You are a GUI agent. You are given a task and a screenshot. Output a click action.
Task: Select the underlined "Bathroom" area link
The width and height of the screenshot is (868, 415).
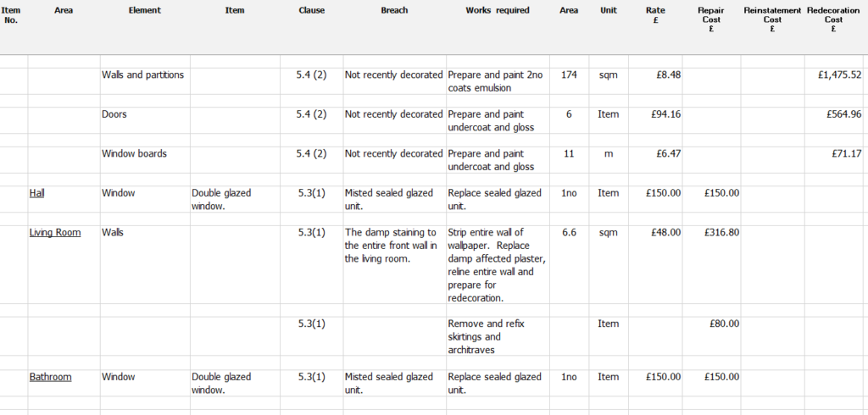click(x=50, y=377)
